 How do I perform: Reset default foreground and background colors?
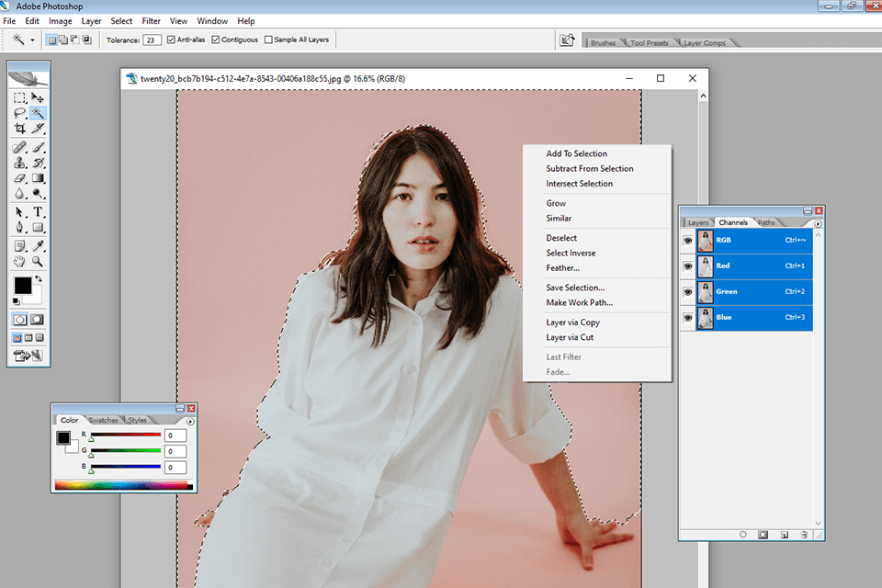tap(17, 301)
